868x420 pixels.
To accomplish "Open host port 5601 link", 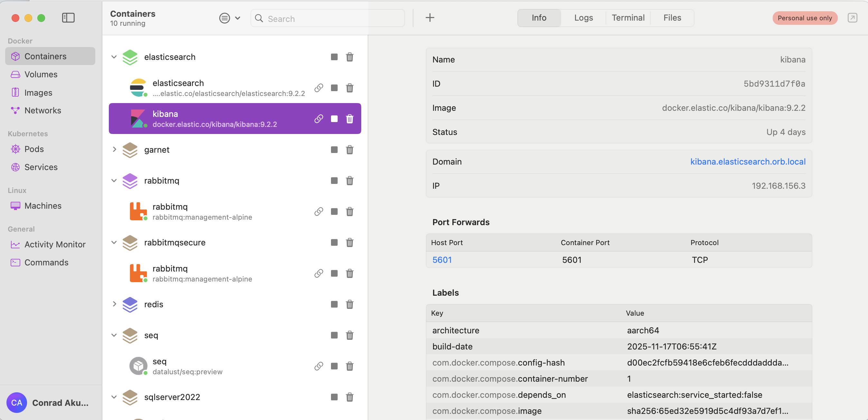I will tap(442, 260).
